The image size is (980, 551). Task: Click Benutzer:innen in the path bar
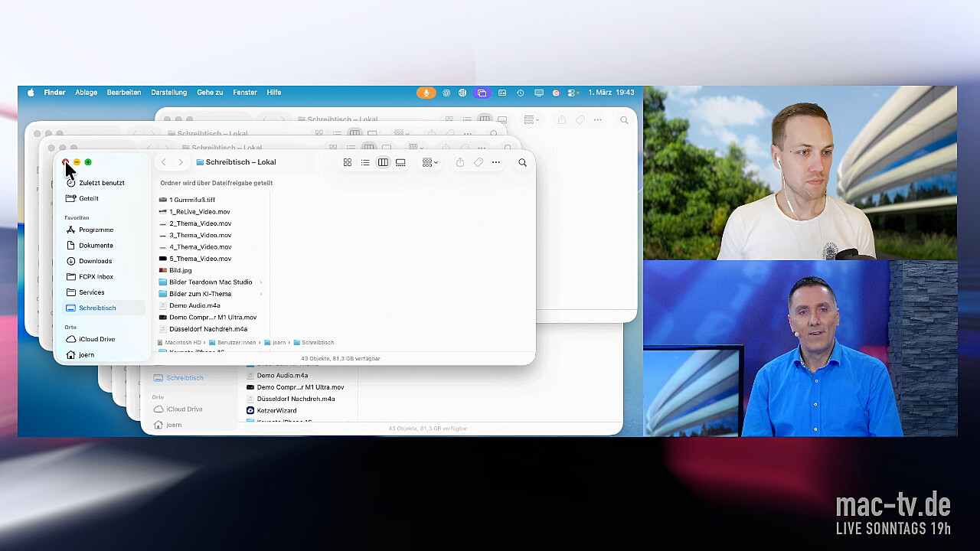tap(235, 343)
